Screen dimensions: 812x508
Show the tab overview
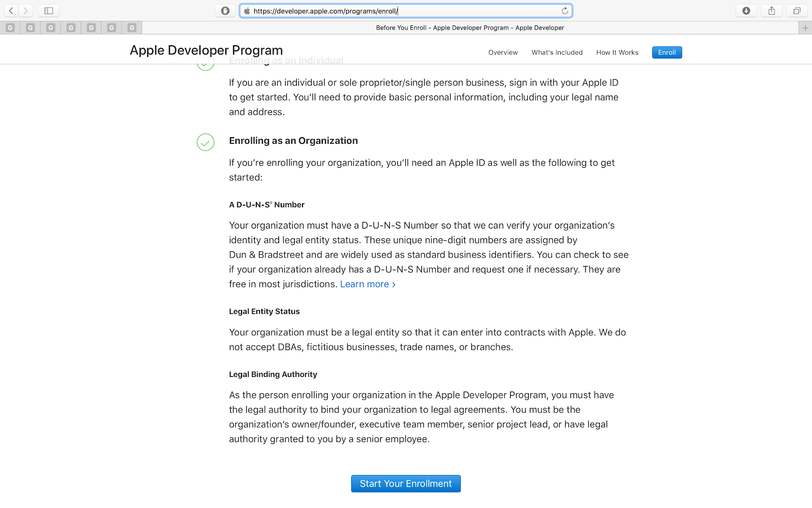click(796, 10)
